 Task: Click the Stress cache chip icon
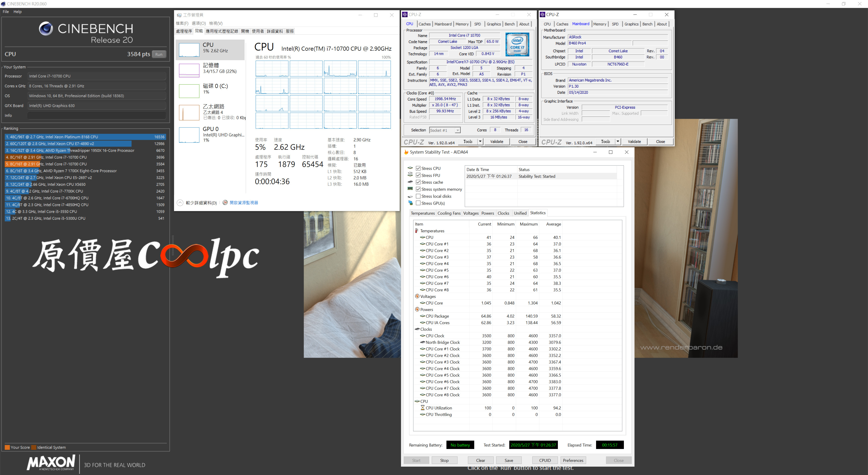click(410, 182)
